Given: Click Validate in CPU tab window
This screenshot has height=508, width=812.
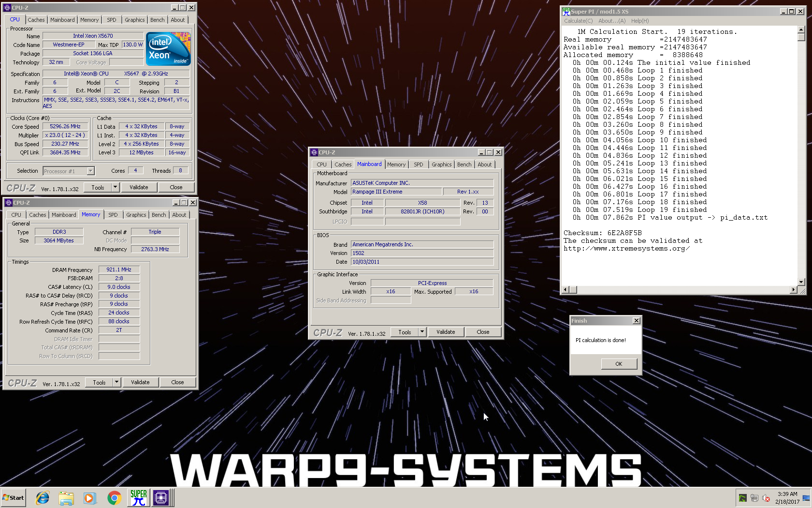Looking at the screenshot, I should pyautogui.click(x=139, y=187).
